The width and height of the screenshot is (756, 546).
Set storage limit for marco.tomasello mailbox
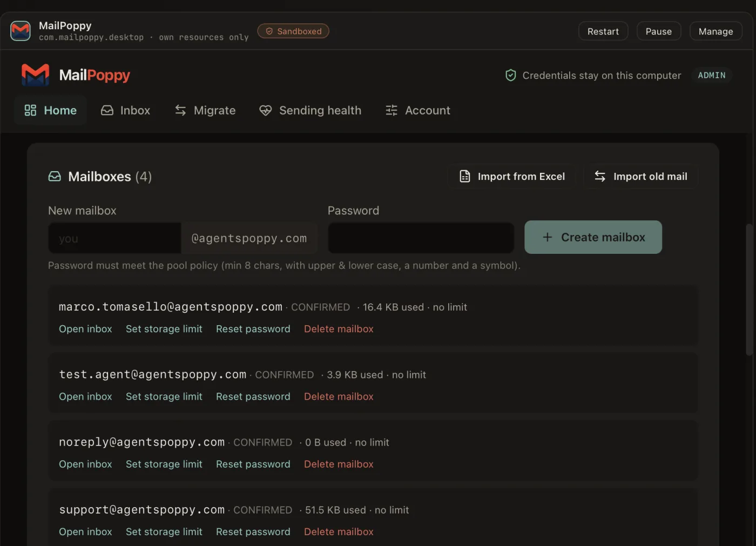164,329
